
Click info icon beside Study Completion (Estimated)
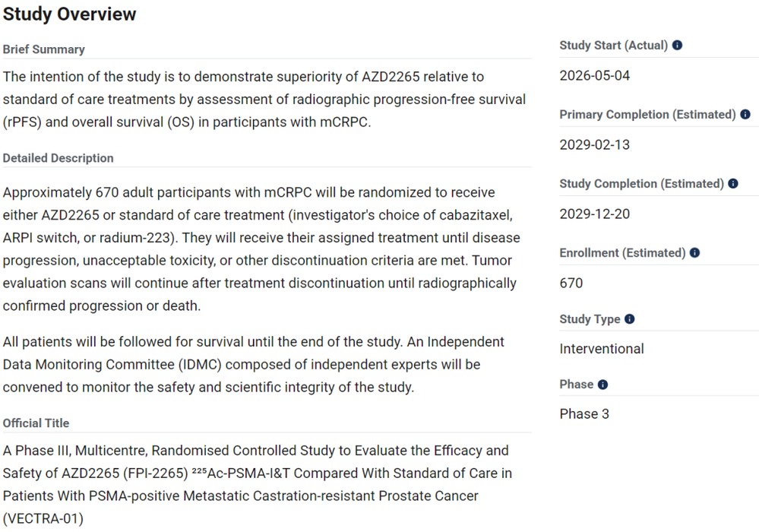click(x=733, y=183)
